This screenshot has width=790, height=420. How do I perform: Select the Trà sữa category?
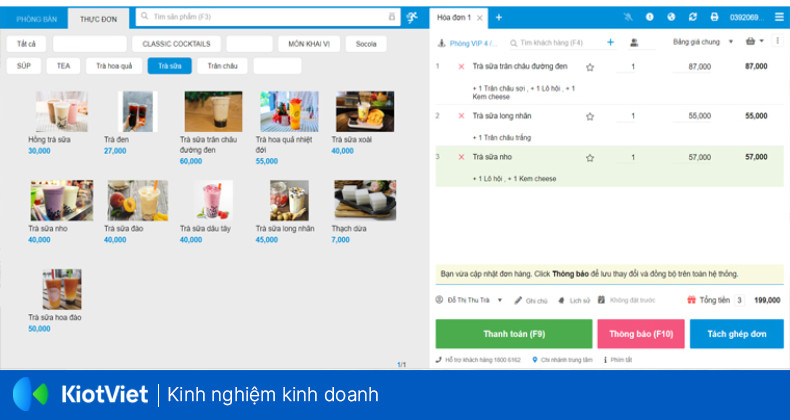(x=170, y=66)
